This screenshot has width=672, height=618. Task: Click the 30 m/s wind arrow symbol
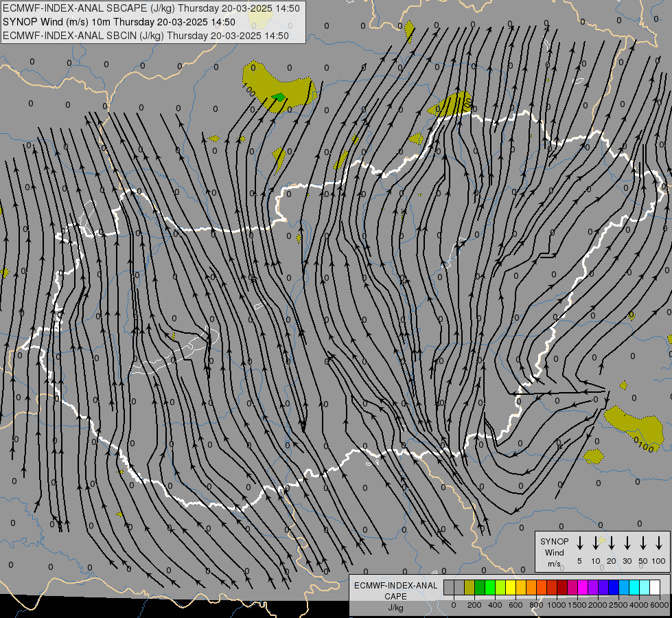point(627,543)
